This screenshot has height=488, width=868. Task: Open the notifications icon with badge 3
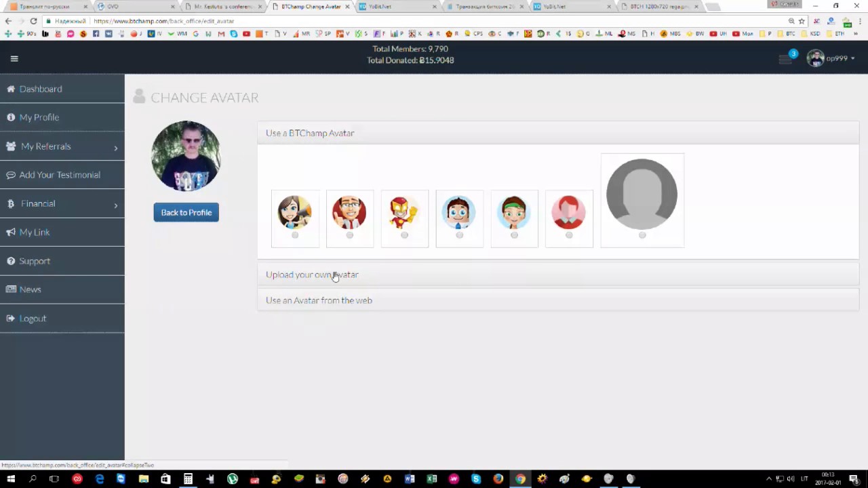(x=787, y=58)
